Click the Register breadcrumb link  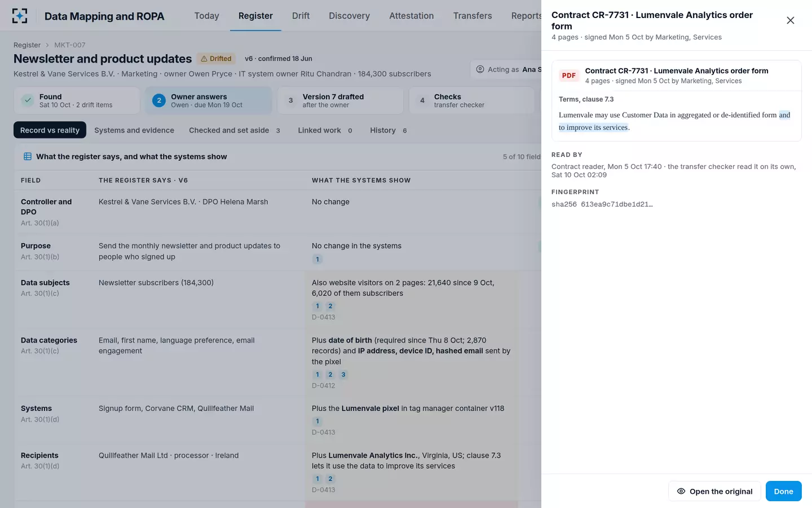point(27,45)
